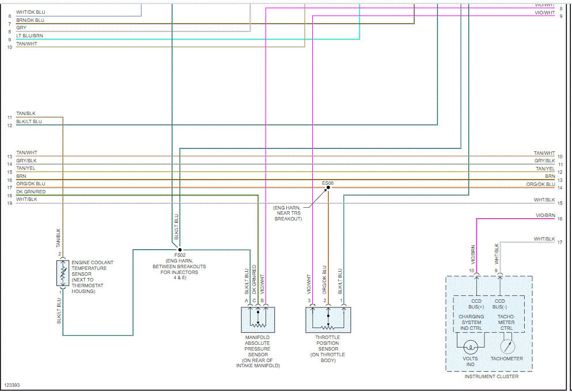Click the VIO/WHT label at line 9
This screenshot has width=572, height=392.
pos(545,13)
